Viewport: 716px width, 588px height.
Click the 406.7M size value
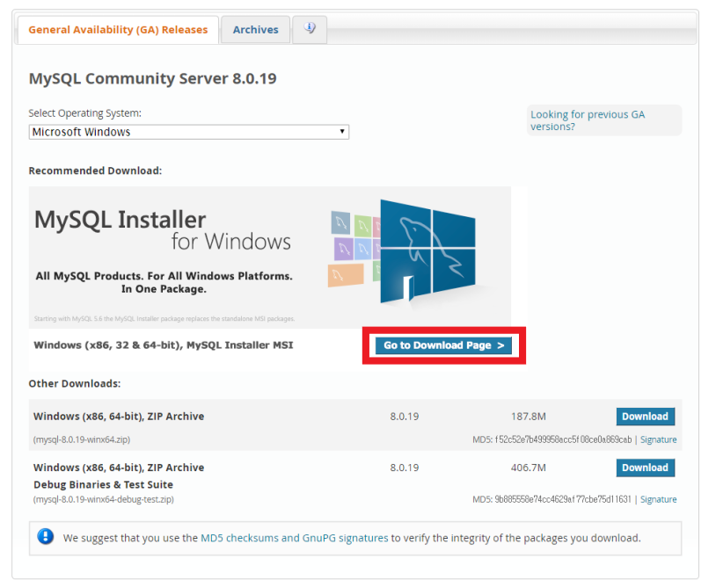click(529, 468)
